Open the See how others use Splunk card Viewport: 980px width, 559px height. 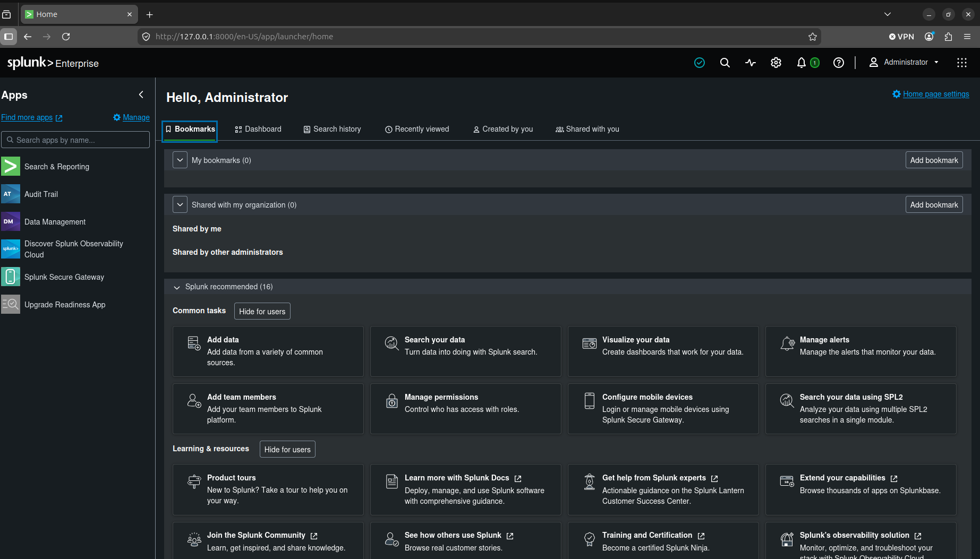pyautogui.click(x=465, y=540)
